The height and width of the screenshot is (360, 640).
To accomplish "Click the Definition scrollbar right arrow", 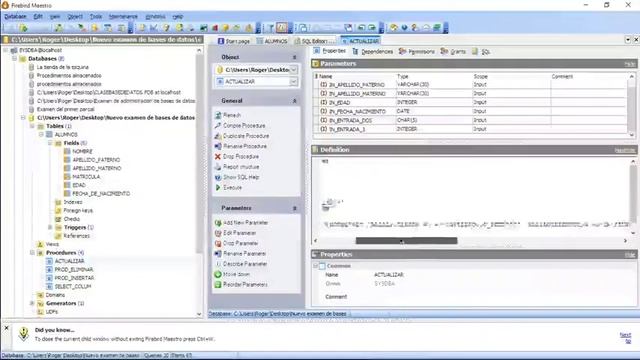I will 625,241.
